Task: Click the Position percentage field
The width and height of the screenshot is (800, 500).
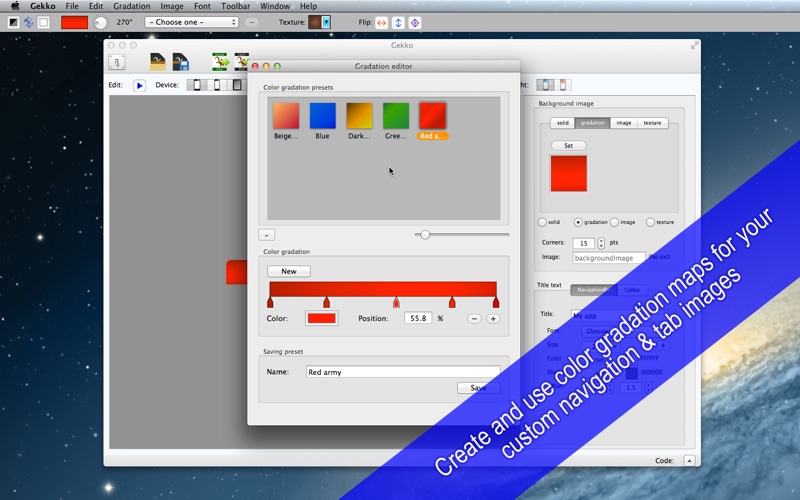Action: point(418,318)
